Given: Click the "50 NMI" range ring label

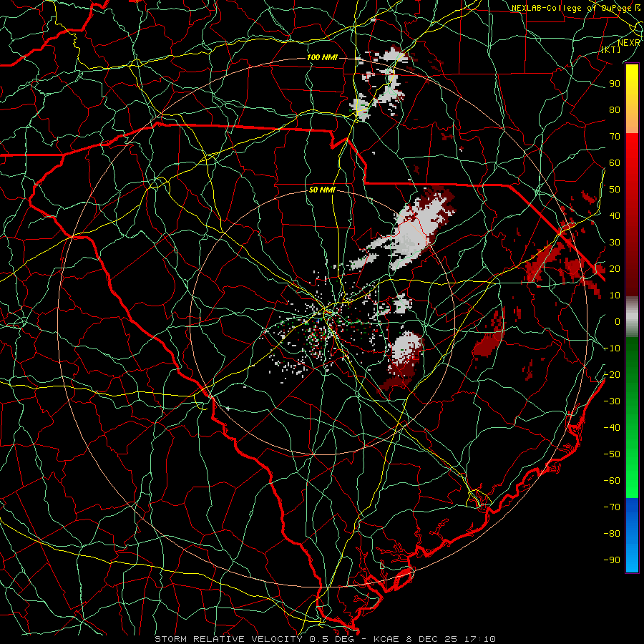Looking at the screenshot, I should 323,190.
